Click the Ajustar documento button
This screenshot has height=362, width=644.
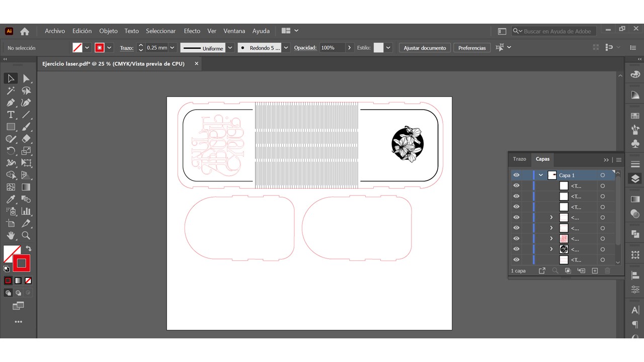pyautogui.click(x=425, y=48)
